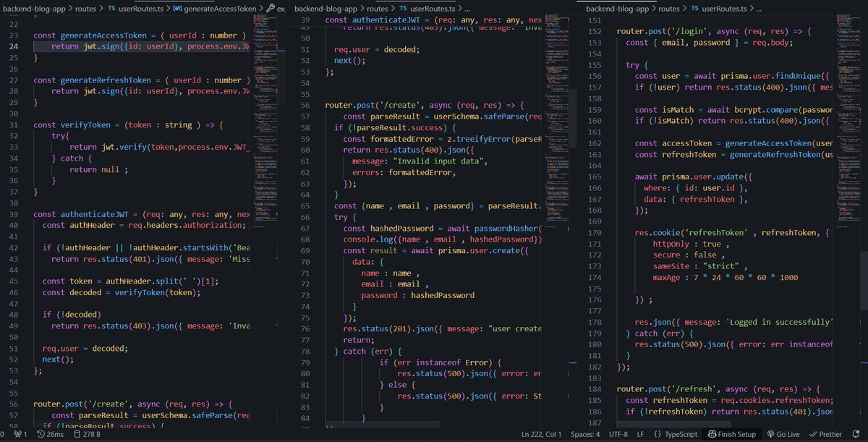This screenshot has width=868, height=442.
Task: Click the breadcrumb ellipsis in right pane
Action: [x=759, y=8]
